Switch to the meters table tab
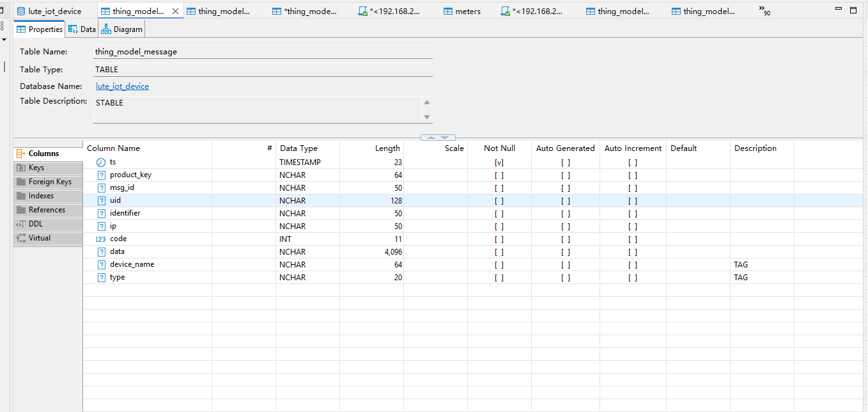Viewport: 868px width, 412px height. [x=467, y=12]
